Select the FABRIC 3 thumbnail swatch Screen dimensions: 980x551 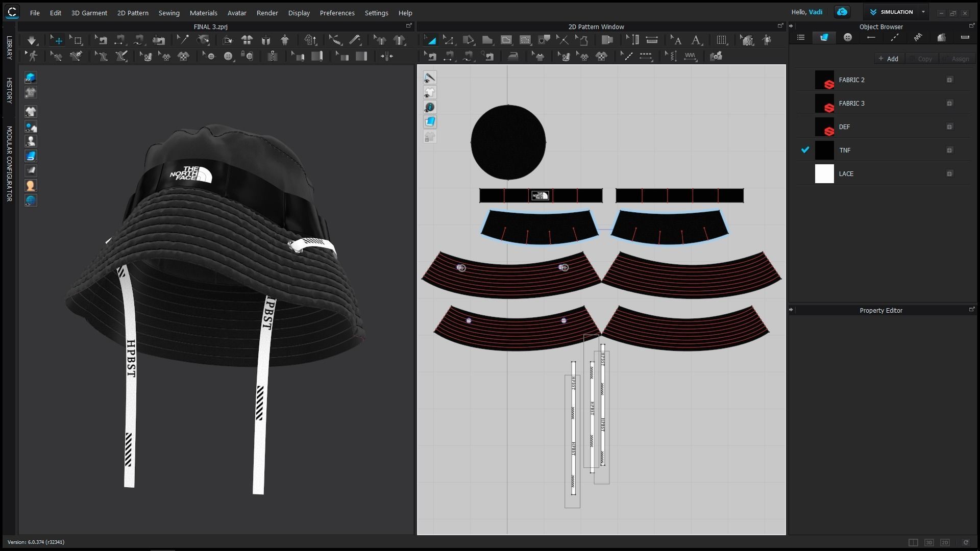(824, 103)
